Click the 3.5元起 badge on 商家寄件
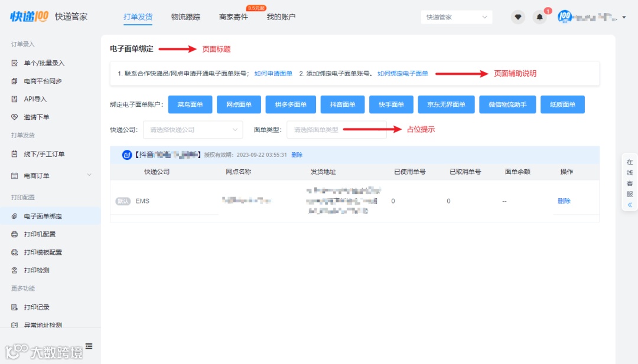 click(x=256, y=8)
